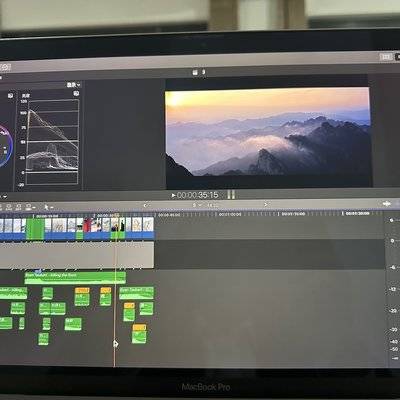Viewport: 400px width, 400px height.
Task: Go to next timeline history arrow
Action: [x=266, y=204]
